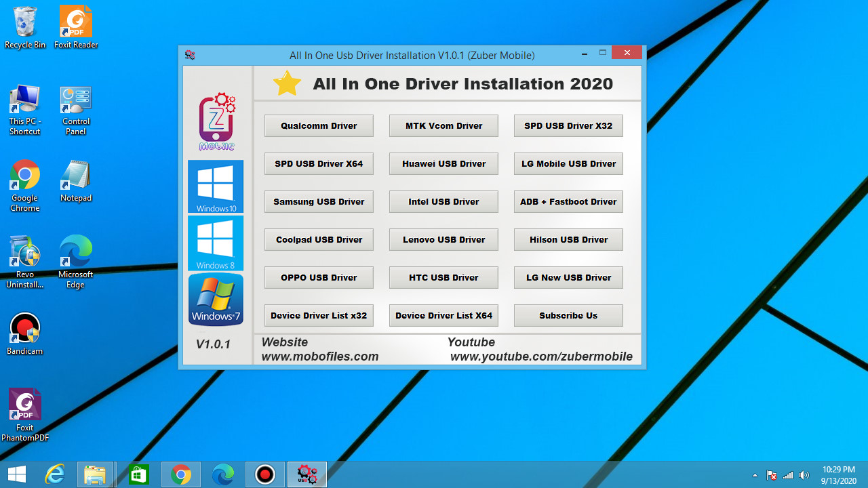
Task: Install Samsung USB Driver
Action: (x=319, y=201)
